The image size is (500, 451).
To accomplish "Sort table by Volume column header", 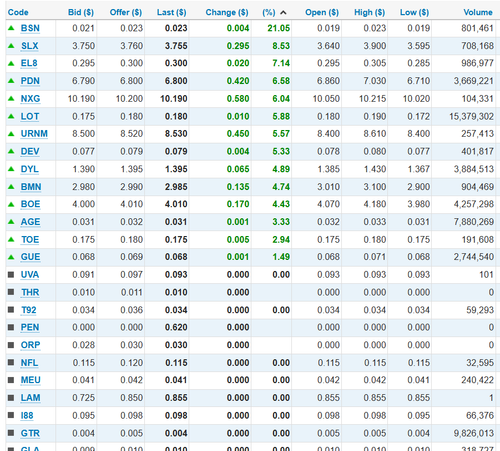I will coord(478,12).
